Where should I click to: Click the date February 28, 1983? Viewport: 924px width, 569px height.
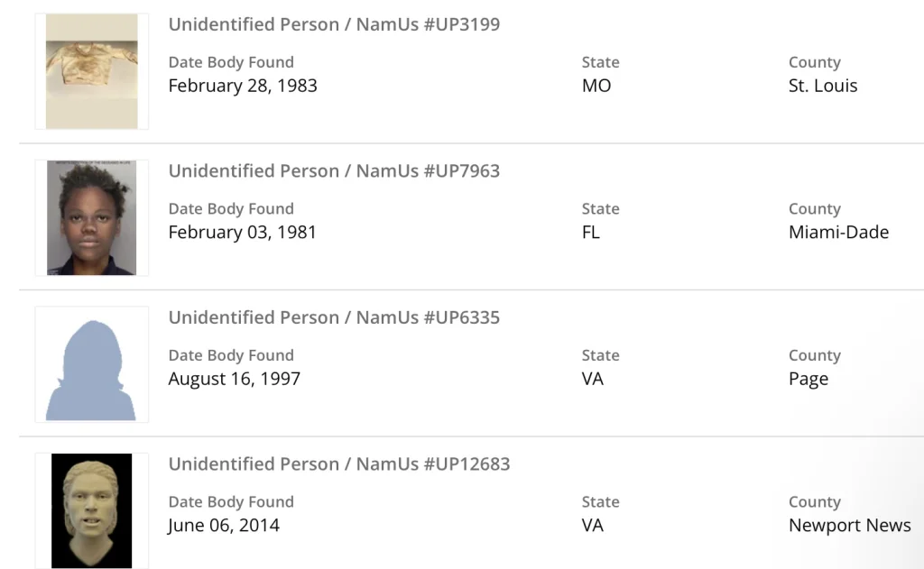(243, 86)
